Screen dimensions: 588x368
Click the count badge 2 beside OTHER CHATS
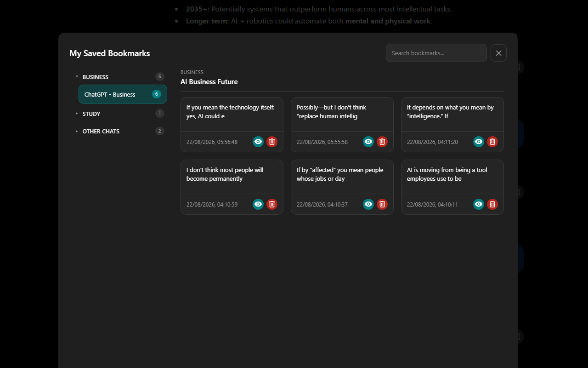click(160, 131)
